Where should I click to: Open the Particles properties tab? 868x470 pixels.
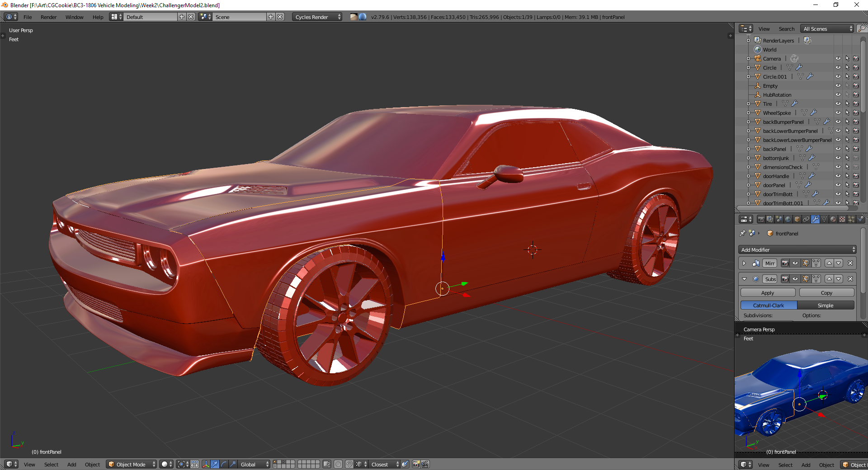(851, 219)
